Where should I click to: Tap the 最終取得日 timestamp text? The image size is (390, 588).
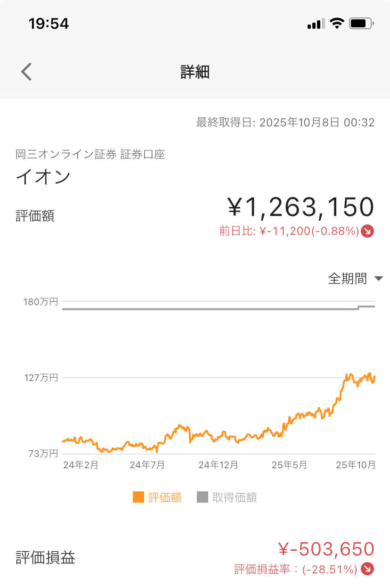[285, 123]
